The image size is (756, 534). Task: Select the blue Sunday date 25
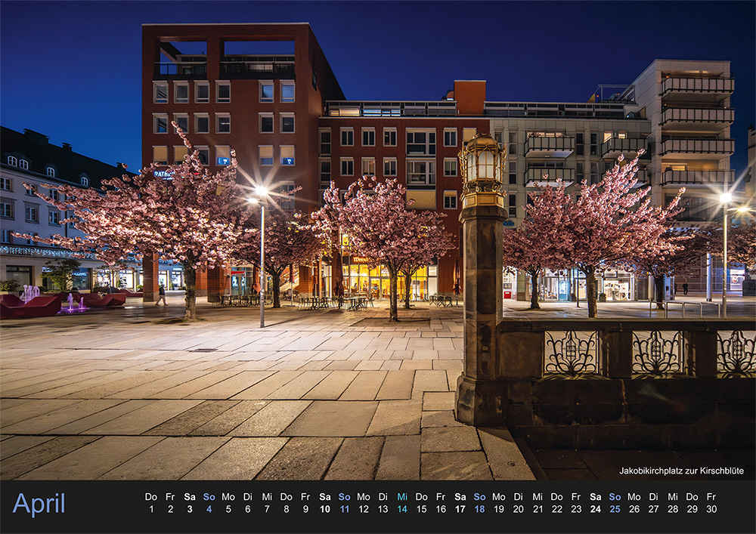tap(615, 509)
